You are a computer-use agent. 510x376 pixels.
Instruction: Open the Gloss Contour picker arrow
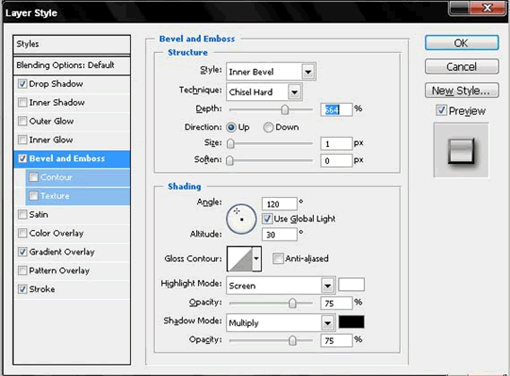click(257, 259)
